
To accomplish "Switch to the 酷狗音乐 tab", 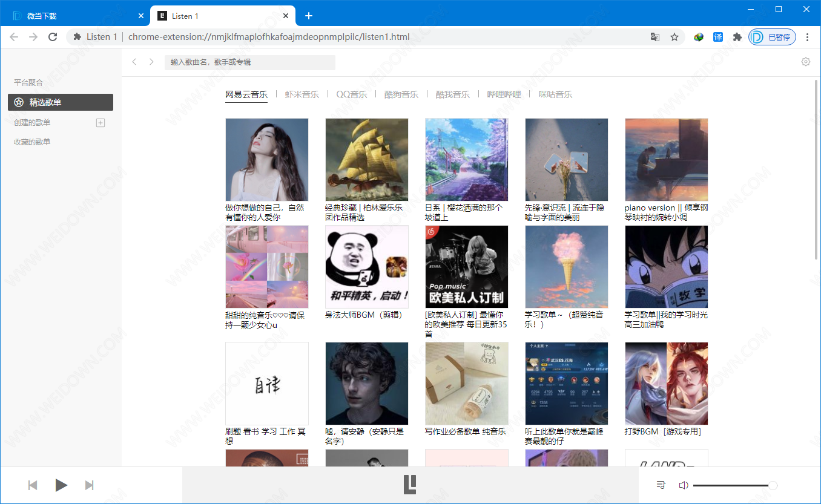I will (401, 94).
